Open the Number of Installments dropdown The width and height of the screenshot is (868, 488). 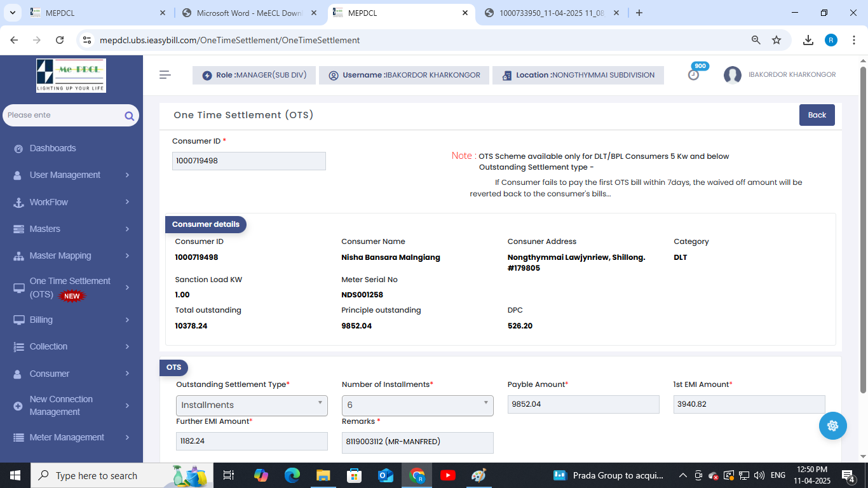pos(417,405)
